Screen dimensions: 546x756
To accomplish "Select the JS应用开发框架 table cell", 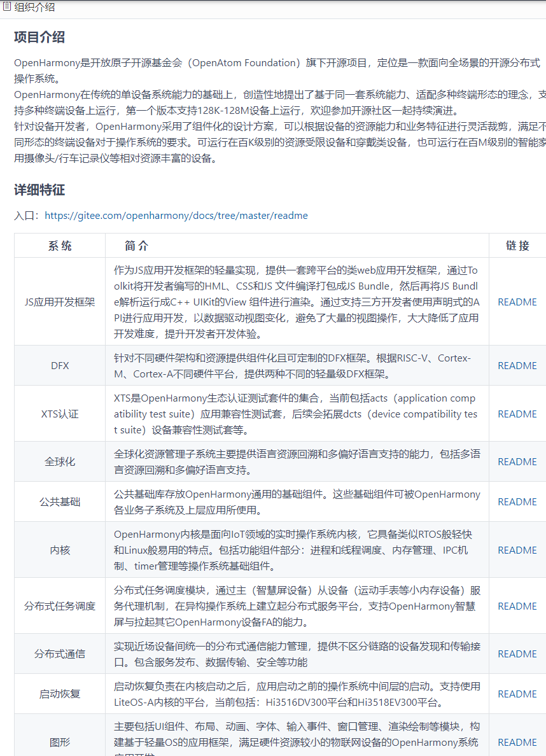I will (60, 302).
